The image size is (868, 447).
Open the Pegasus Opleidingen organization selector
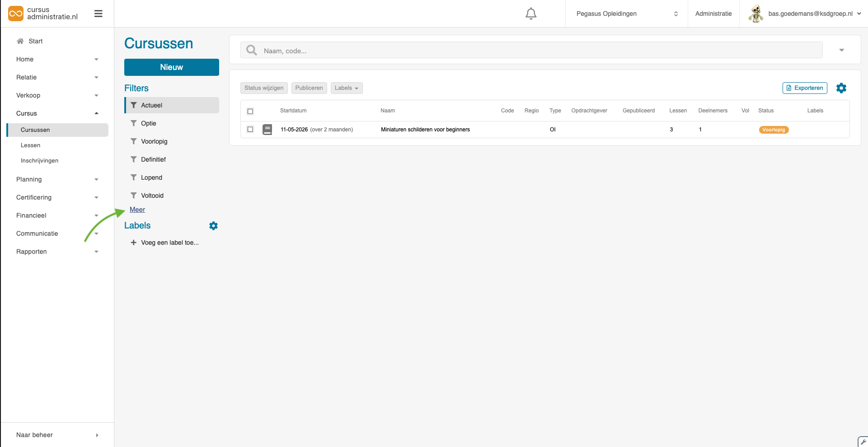coord(626,14)
